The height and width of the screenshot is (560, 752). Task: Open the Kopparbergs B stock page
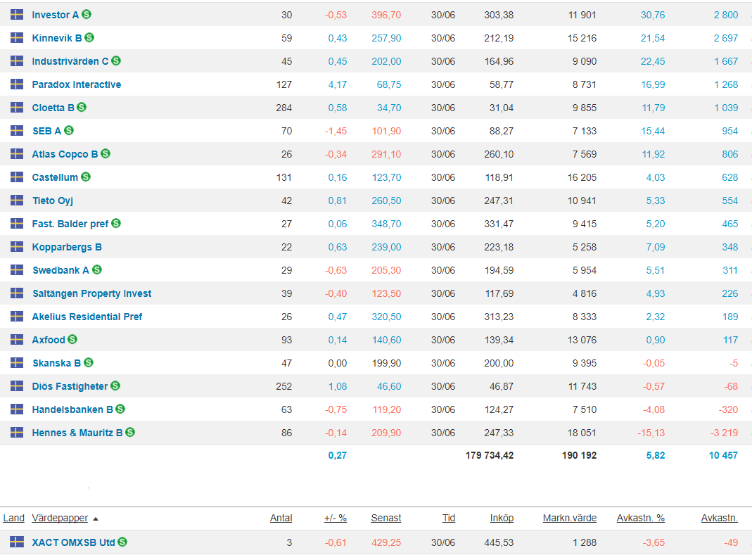tap(67, 247)
